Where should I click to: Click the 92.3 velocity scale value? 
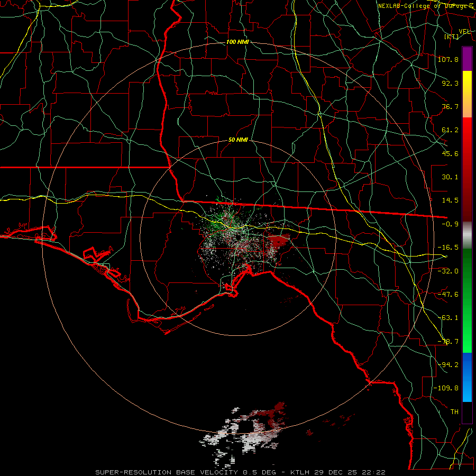coord(450,83)
